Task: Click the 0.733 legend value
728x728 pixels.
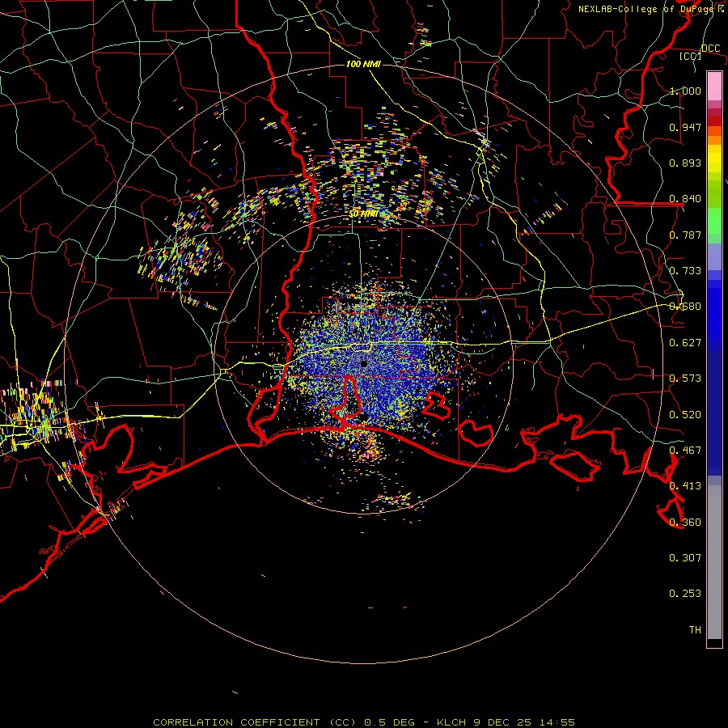Action: 685,271
